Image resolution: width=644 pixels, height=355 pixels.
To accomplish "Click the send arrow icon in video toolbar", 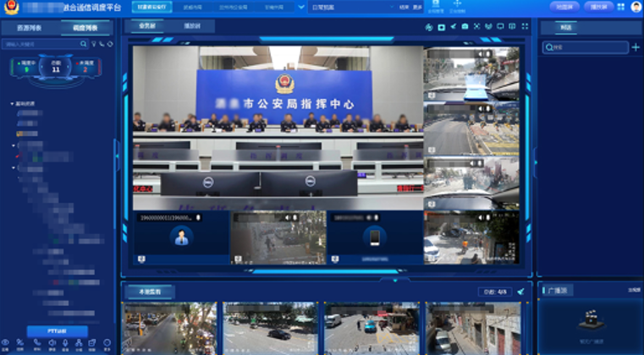I will pyautogui.click(x=453, y=27).
